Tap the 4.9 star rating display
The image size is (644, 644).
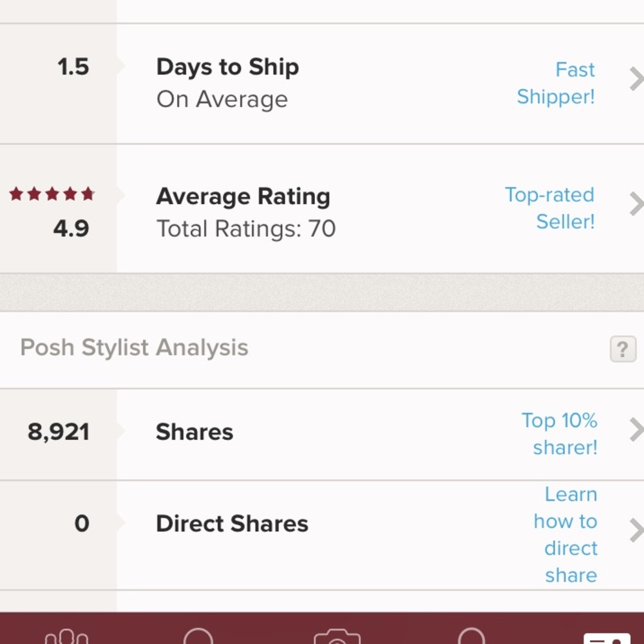click(70, 229)
